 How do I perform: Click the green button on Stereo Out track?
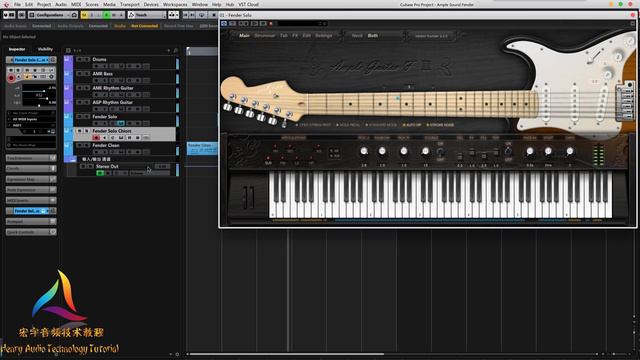point(100,173)
